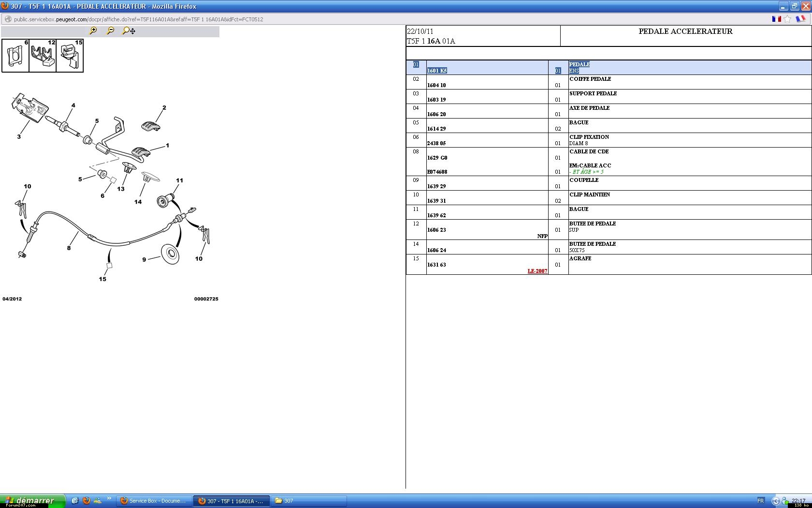This screenshot has width=812, height=508.
Task: Click the part 6 clip thumbnail
Action: (x=15, y=56)
